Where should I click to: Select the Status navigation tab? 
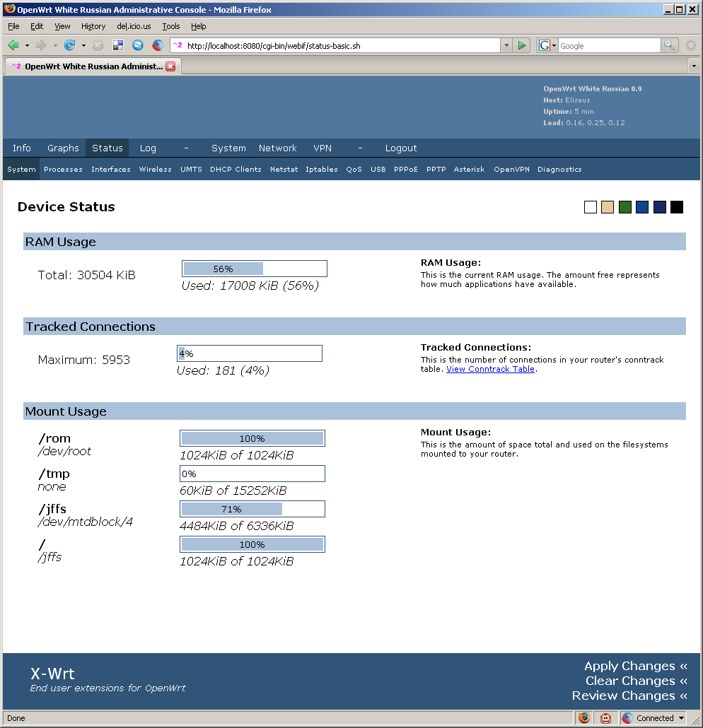[x=108, y=148]
